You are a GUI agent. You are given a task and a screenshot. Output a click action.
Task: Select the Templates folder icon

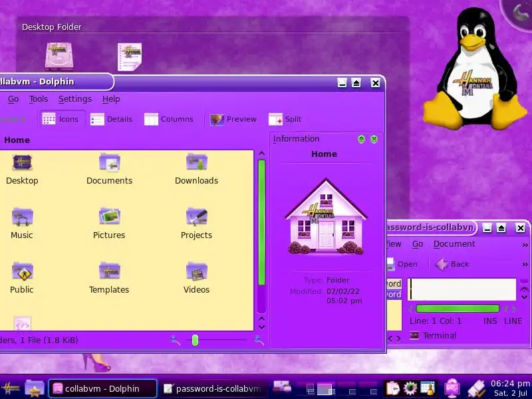[x=109, y=278]
